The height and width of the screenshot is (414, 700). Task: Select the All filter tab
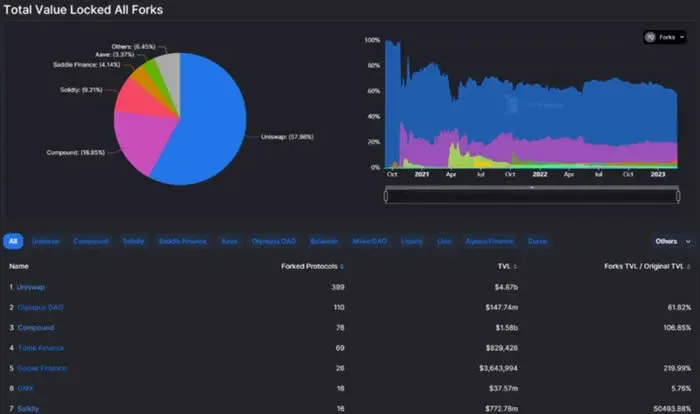(13, 241)
